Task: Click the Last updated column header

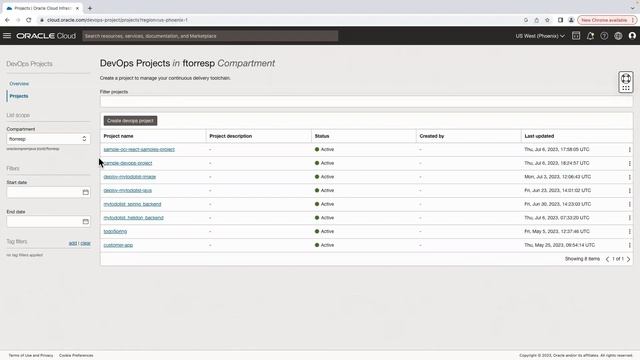Action: pyautogui.click(x=539, y=136)
